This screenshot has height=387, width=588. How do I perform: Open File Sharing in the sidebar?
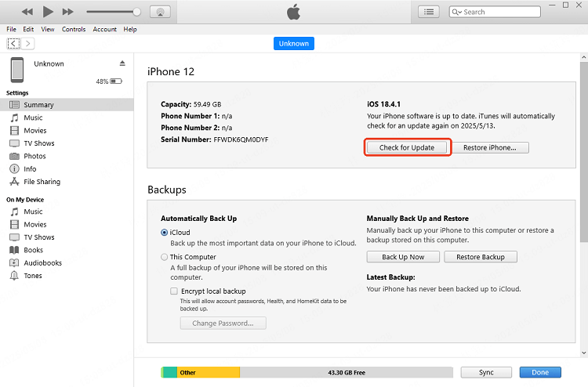[42, 182]
